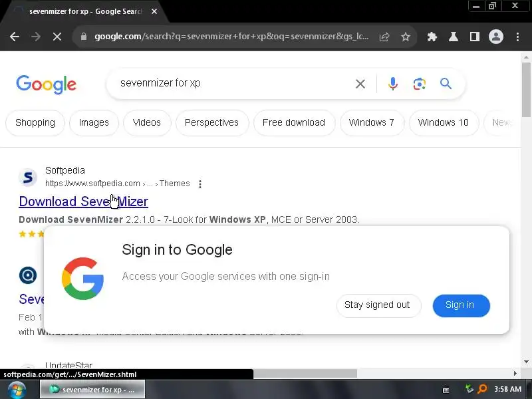Select the Free download filter chip

coord(294,122)
